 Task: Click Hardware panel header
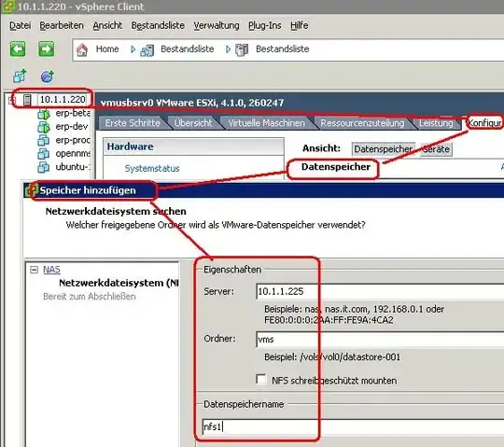click(193, 147)
